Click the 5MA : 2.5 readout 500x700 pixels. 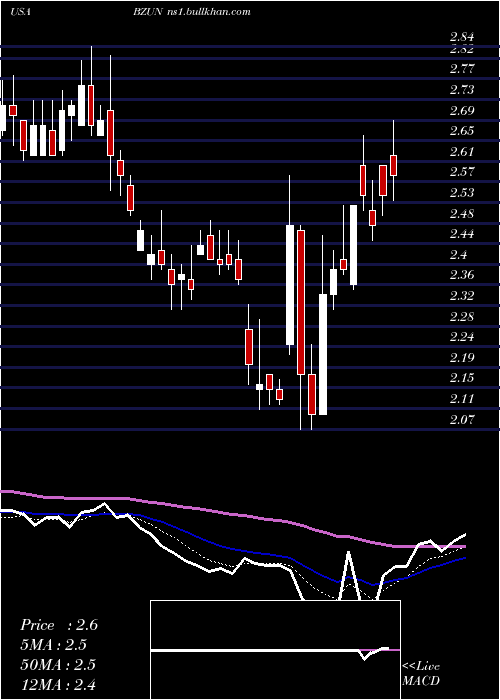(x=54, y=645)
